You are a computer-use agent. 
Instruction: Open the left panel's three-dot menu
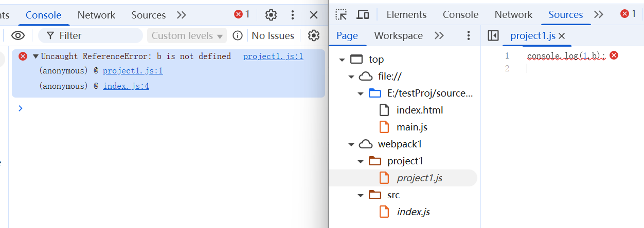point(293,15)
